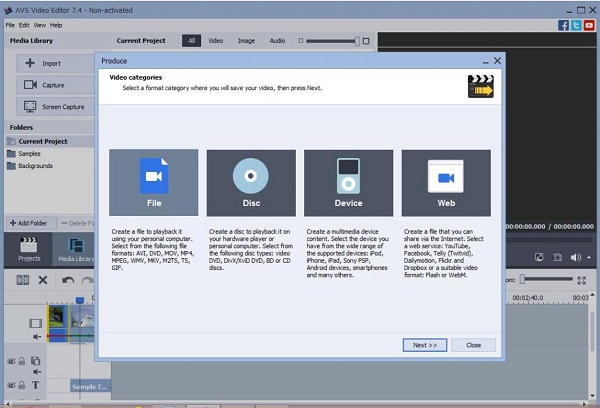Image resolution: width=600 pixels, height=408 pixels.
Task: Click the overlay track icon
Action: click(36, 361)
